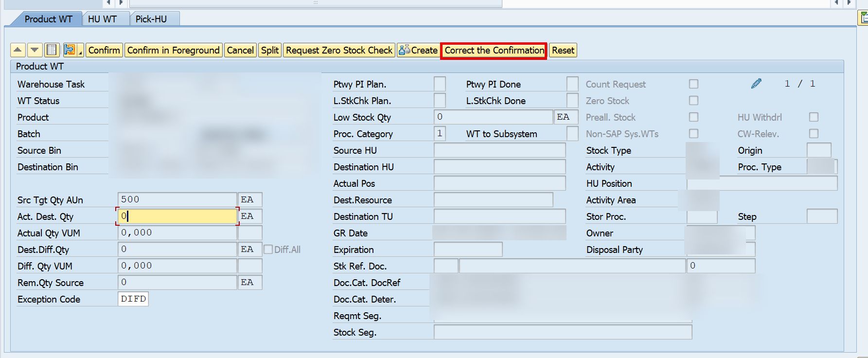Toggle the Ptwy PI Plan. checkbox
Viewport: 868px width, 358px height.
click(x=440, y=84)
